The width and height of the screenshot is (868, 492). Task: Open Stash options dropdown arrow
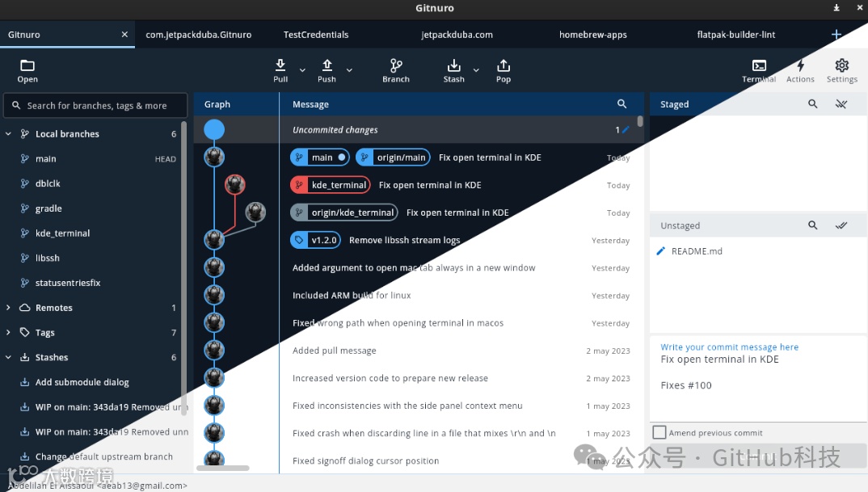click(x=476, y=70)
